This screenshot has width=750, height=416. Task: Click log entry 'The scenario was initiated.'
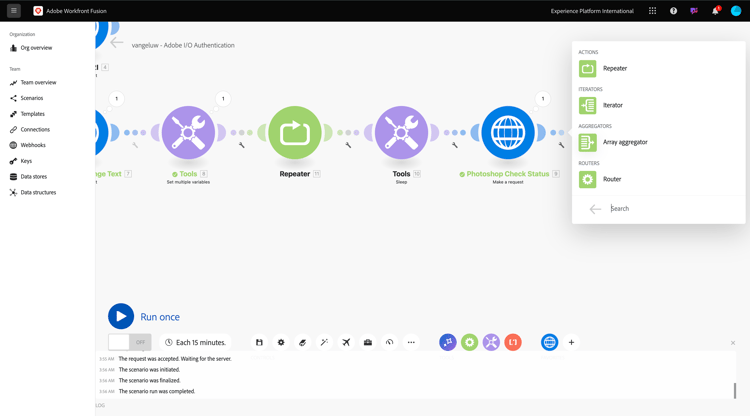149,370
